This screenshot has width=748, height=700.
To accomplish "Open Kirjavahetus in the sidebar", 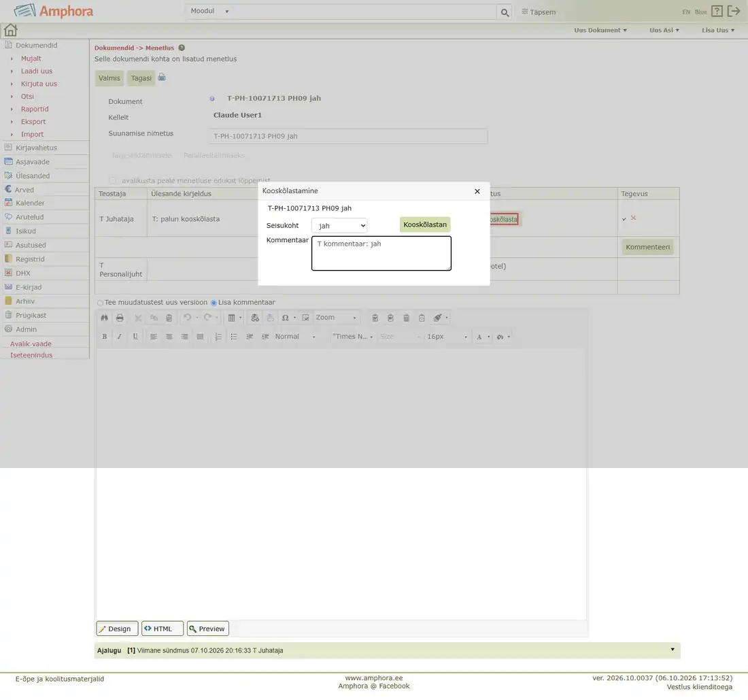I will (36, 148).
